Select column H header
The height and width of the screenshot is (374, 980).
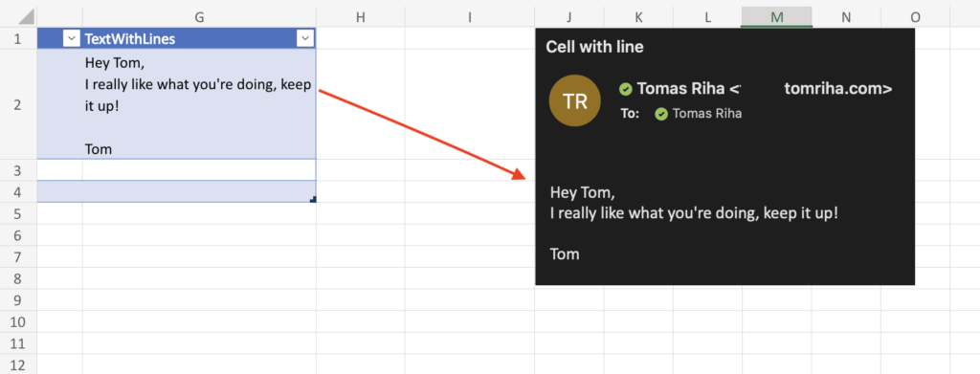click(x=361, y=17)
